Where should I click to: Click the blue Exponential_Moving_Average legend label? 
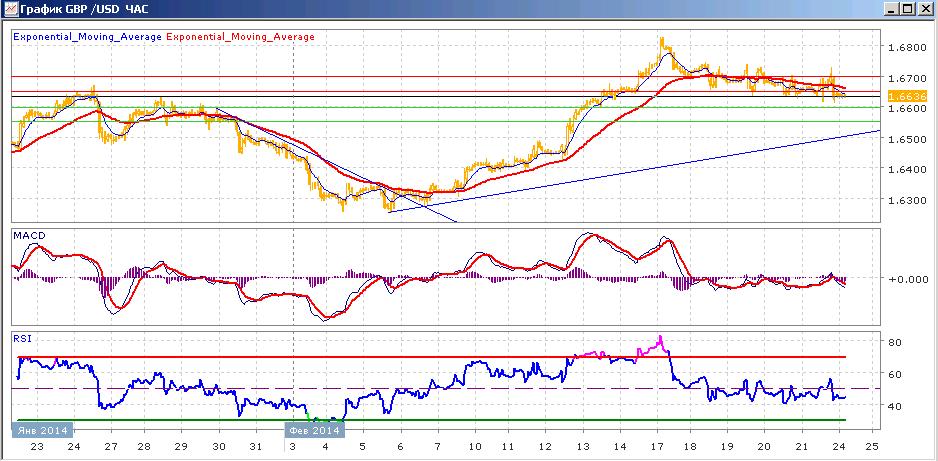(87, 36)
